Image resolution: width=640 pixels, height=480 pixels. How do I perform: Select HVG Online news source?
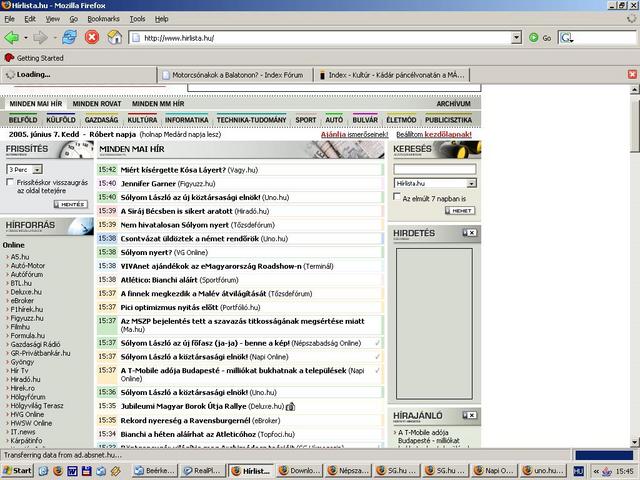(27, 414)
